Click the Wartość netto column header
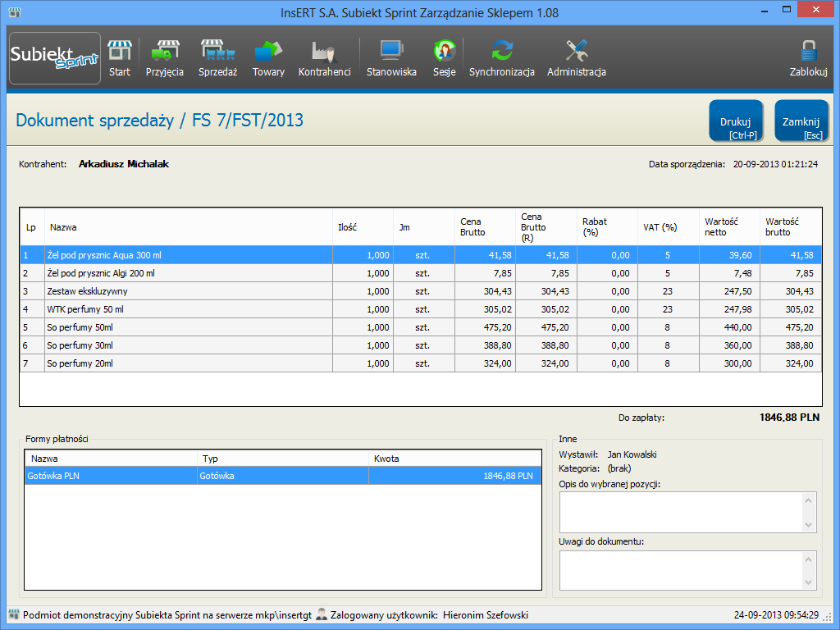The image size is (840, 630). point(729,227)
